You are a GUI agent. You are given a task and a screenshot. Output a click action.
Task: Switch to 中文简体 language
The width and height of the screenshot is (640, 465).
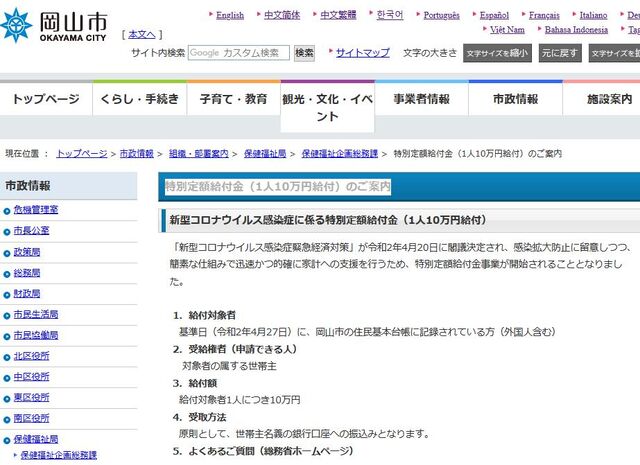coord(282,15)
